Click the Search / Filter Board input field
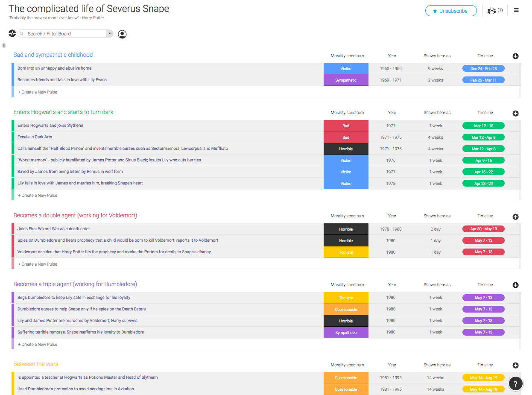The height and width of the screenshot is (395, 532). click(64, 34)
